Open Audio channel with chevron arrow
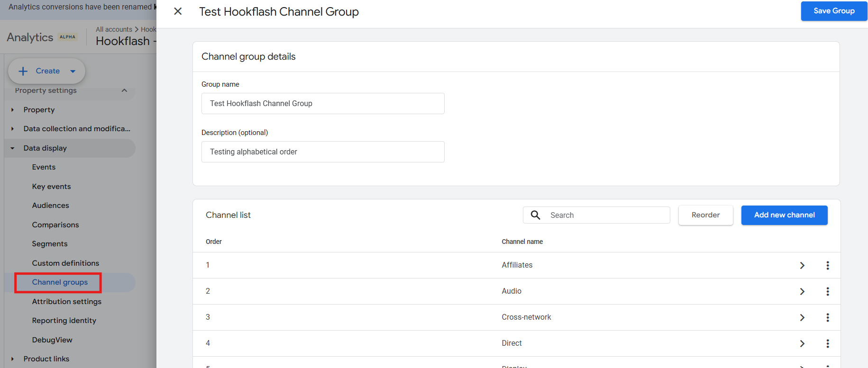Screen dimensions: 868x368 802,291
